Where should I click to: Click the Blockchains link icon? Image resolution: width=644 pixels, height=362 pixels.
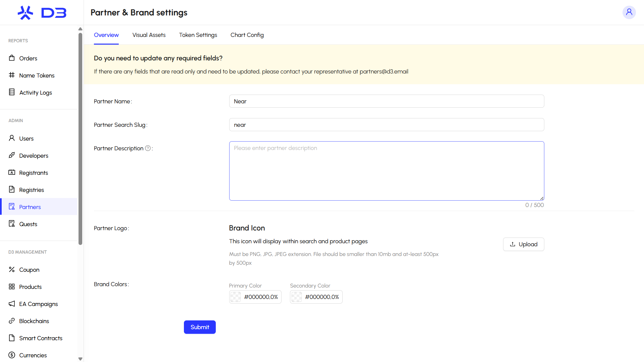12,321
